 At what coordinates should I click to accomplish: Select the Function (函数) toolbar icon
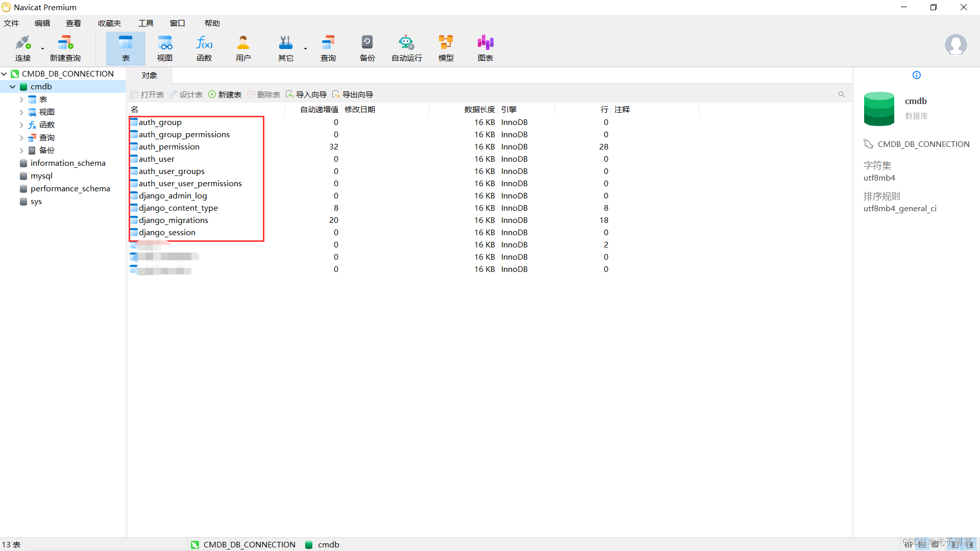pyautogui.click(x=204, y=48)
